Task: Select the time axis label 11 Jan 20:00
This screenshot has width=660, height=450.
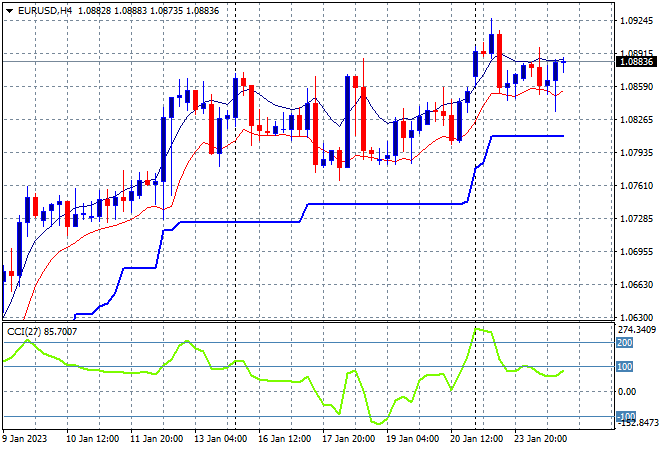Action: tap(157, 439)
